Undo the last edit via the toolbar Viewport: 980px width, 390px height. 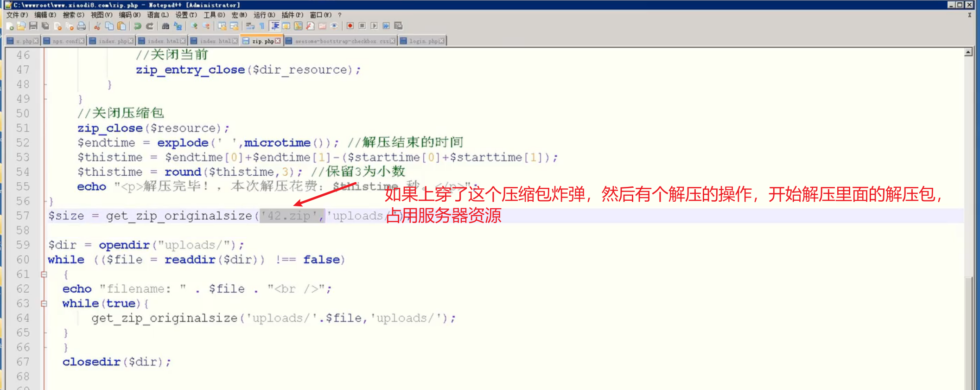[138, 26]
